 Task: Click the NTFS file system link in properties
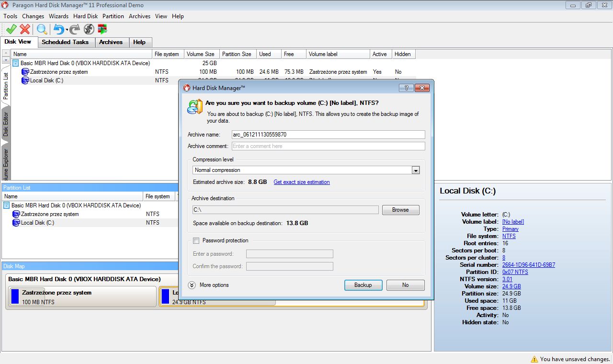[x=509, y=236]
